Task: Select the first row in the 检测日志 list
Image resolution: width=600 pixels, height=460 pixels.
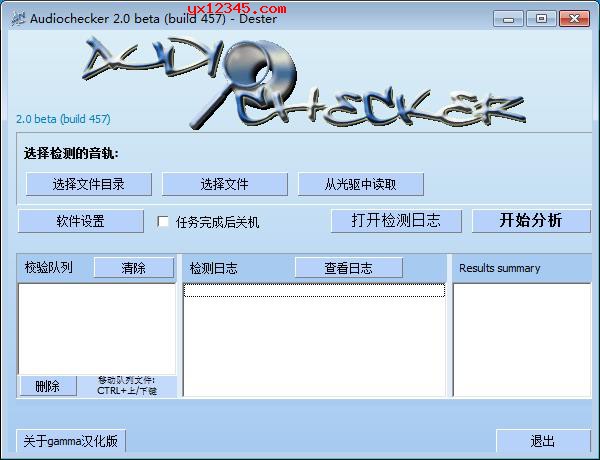Action: click(314, 290)
